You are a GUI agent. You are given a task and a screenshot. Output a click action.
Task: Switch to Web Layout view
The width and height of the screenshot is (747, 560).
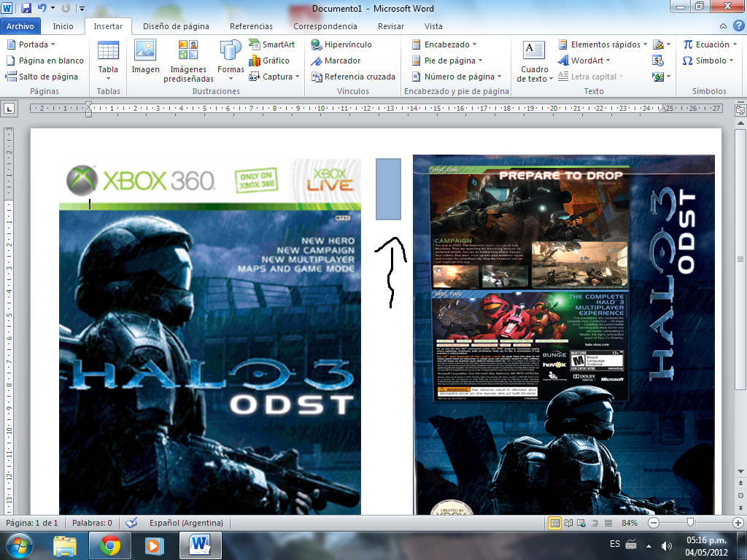[581, 523]
